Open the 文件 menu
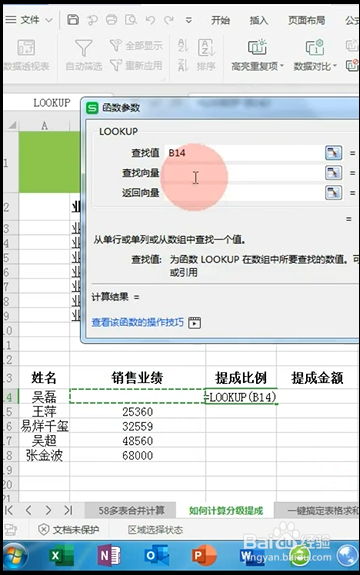 (23, 20)
